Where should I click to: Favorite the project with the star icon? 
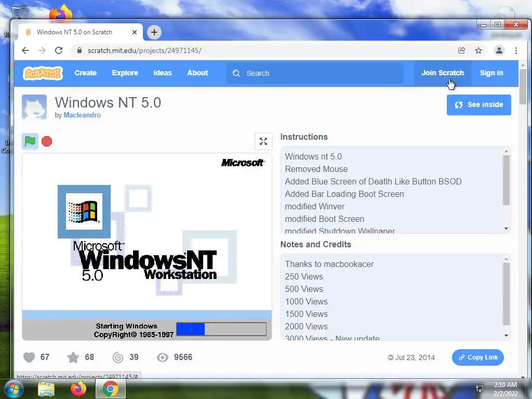click(x=73, y=357)
